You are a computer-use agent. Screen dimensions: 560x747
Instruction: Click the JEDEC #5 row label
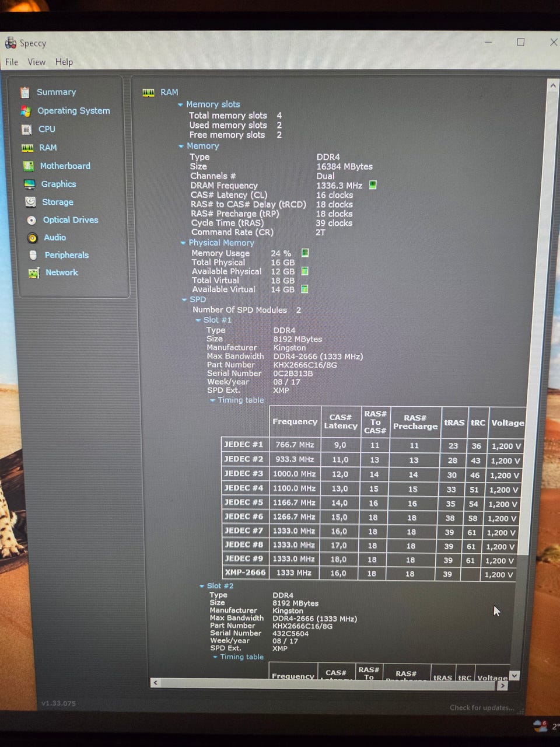click(x=244, y=502)
